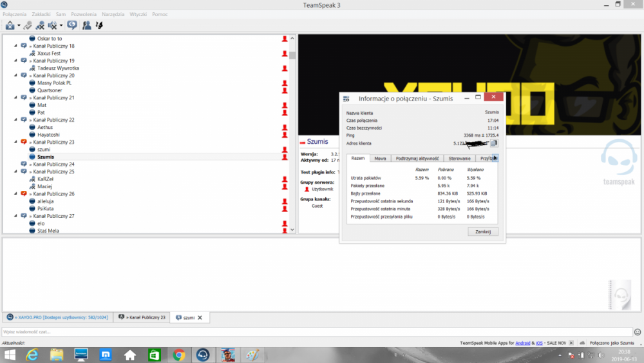The width and height of the screenshot is (644, 363).
Task: Click the chat message input field
Action: coord(317,332)
